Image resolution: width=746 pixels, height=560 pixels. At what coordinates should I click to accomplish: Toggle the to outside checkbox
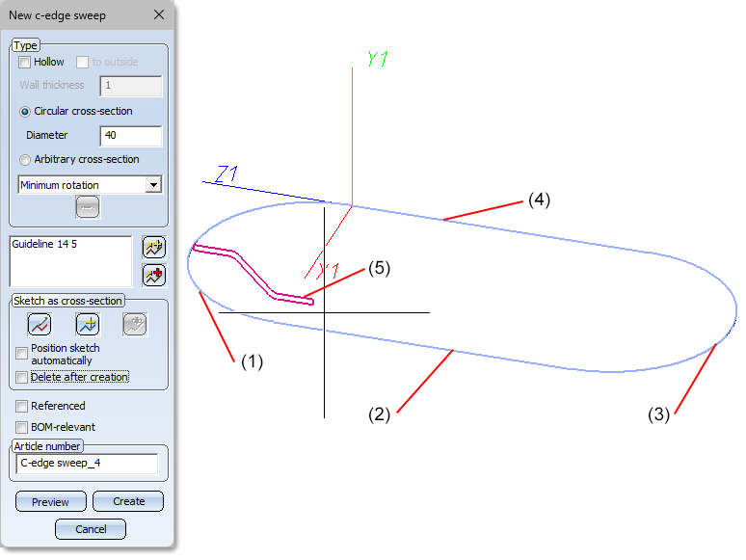coord(82,62)
